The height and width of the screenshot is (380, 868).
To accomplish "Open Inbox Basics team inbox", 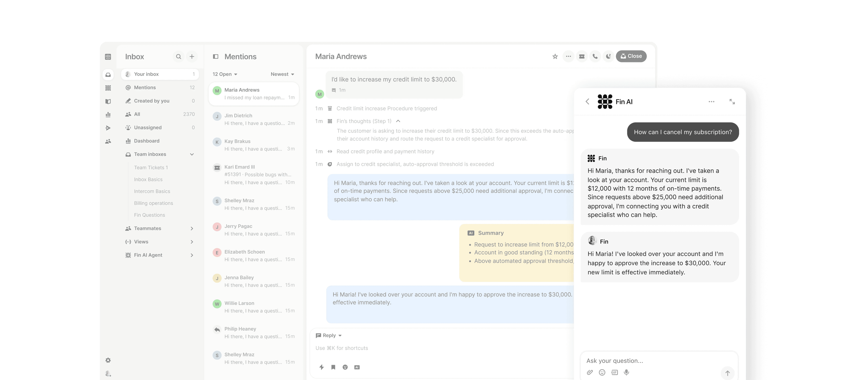I will [x=148, y=179].
